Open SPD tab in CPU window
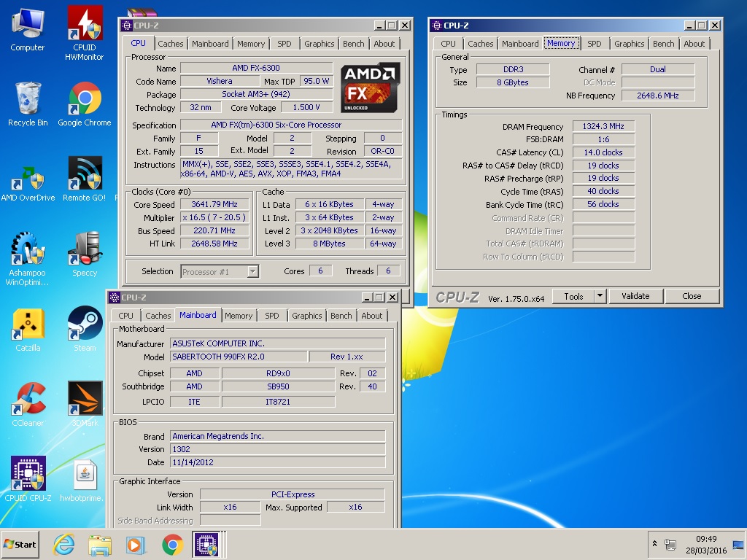 284,43
